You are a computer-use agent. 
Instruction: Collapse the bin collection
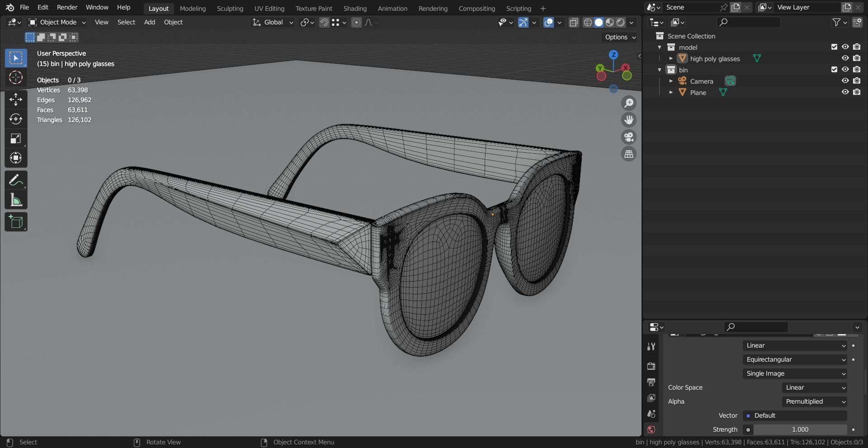660,70
